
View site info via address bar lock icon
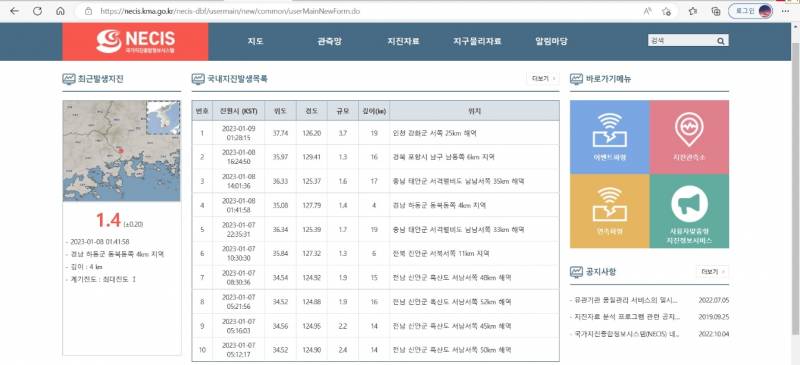pyautogui.click(x=88, y=11)
